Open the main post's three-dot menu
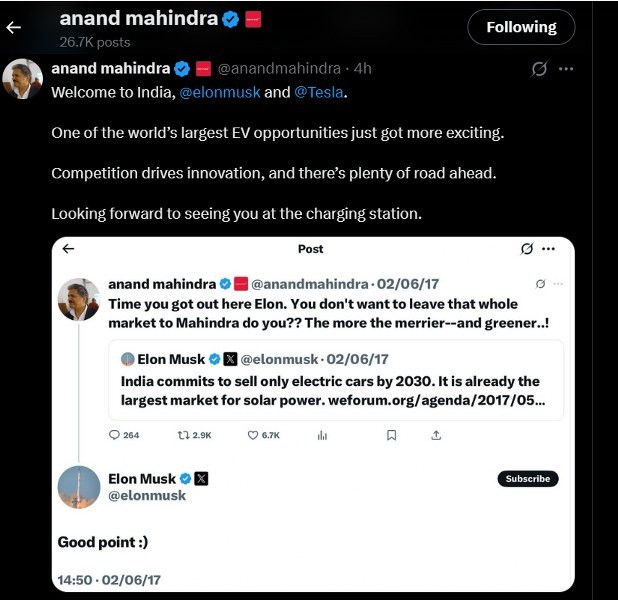The height and width of the screenshot is (600, 618). [566, 69]
